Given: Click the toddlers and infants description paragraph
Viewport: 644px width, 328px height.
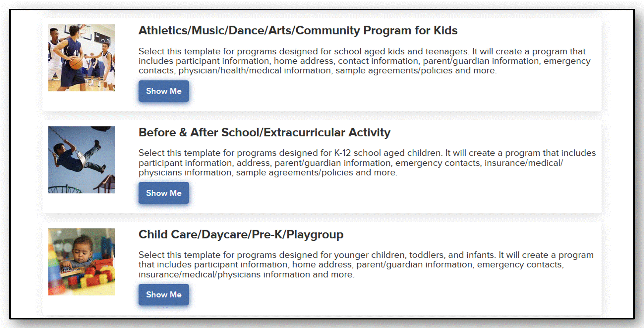Looking at the screenshot, I should click(x=366, y=265).
